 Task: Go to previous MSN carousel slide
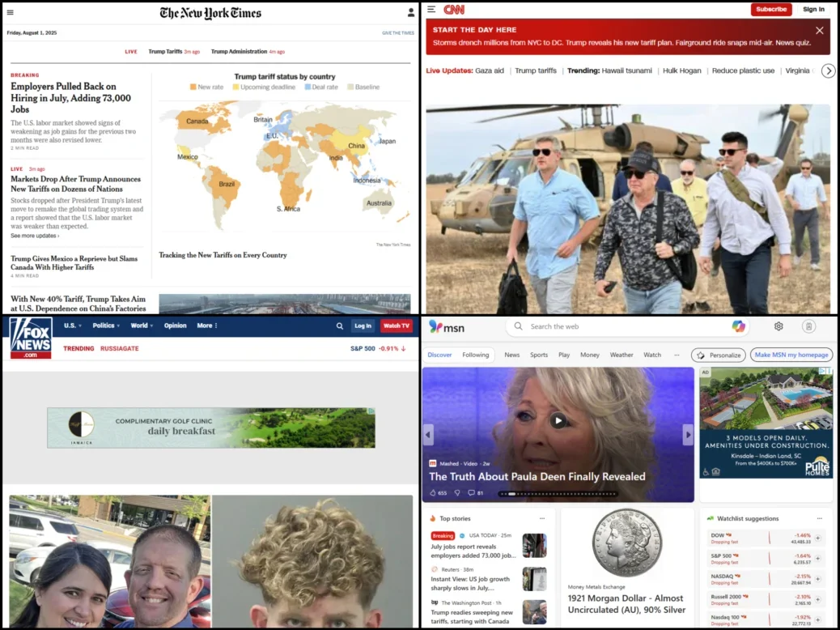point(428,435)
